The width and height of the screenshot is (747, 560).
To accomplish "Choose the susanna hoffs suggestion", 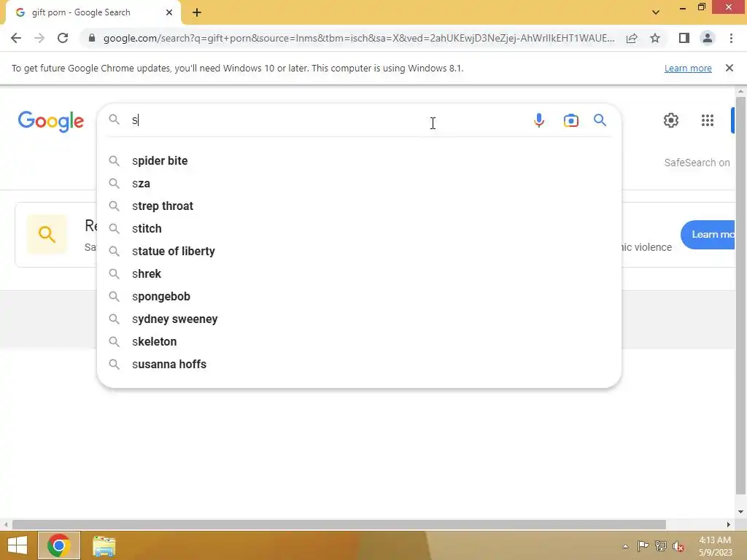I will click(x=359, y=365).
